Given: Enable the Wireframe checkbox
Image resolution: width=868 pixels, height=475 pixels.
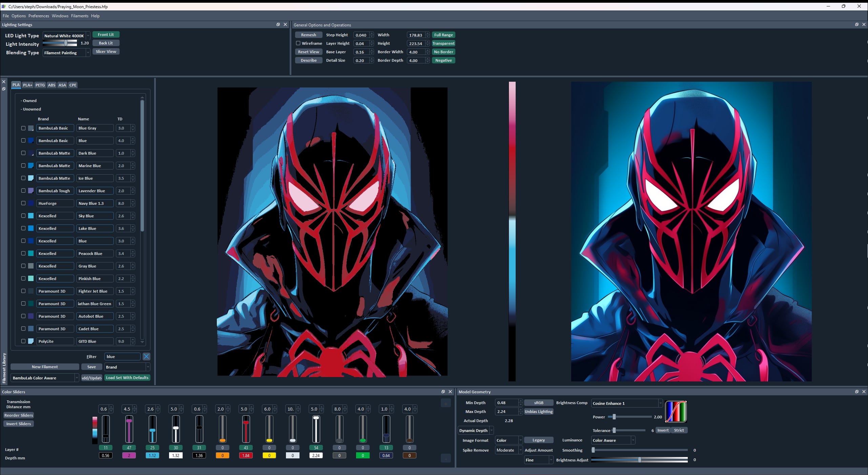Looking at the screenshot, I should (298, 43).
